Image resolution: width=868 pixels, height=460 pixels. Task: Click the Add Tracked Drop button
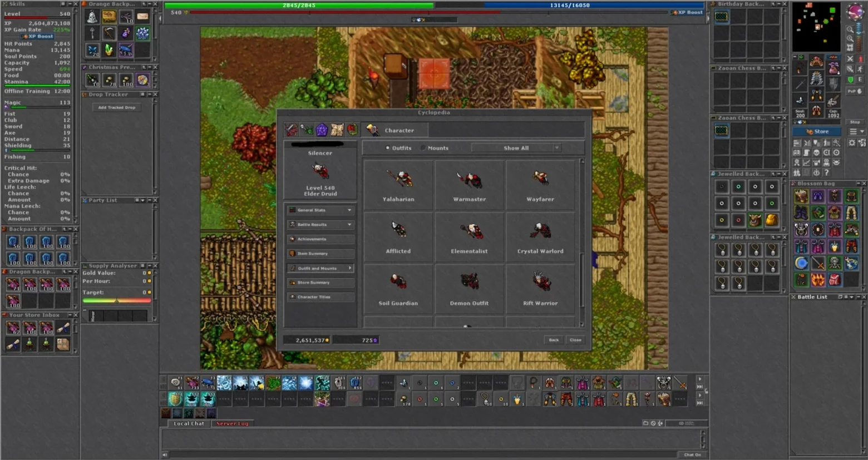tap(117, 107)
